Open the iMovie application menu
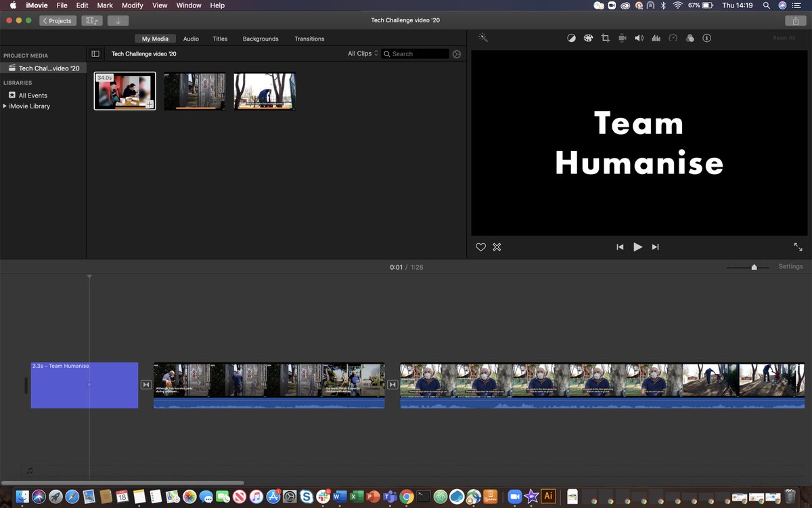The width and height of the screenshot is (812, 508). (x=37, y=5)
